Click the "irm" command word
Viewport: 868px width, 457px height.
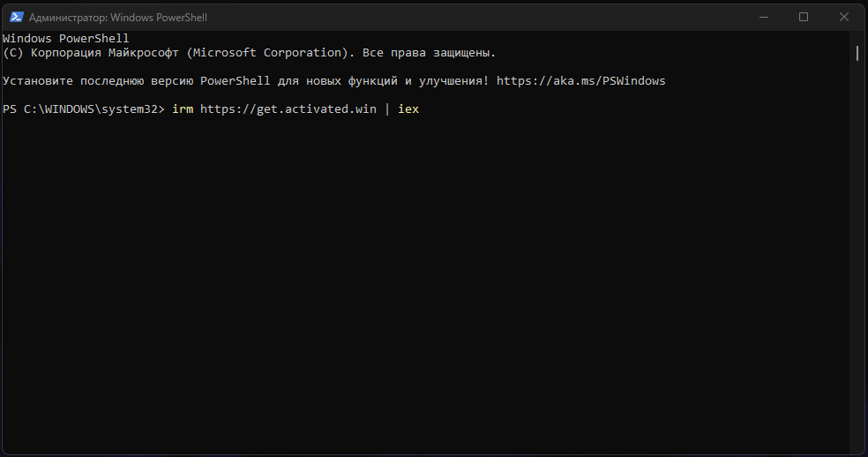[183, 109]
